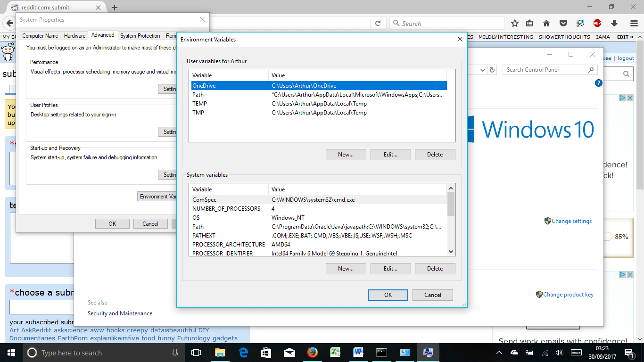Expand the hidden system tray icons

coord(500,353)
